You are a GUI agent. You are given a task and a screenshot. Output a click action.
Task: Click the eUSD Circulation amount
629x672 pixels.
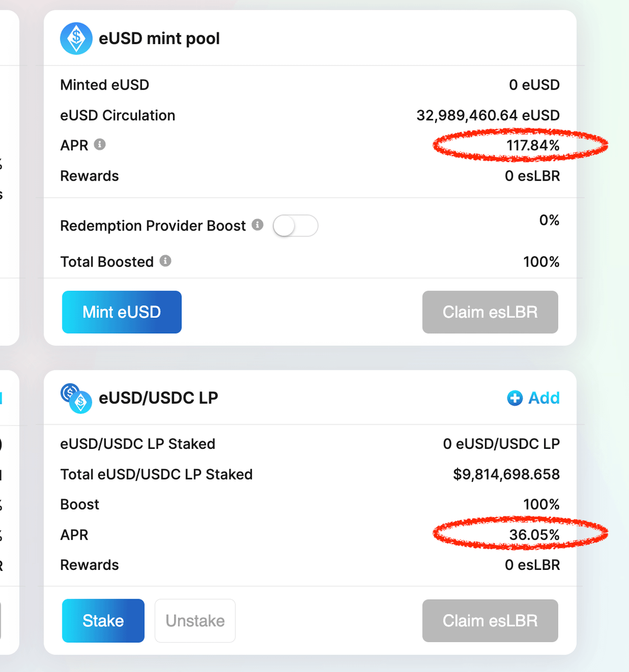click(x=487, y=115)
